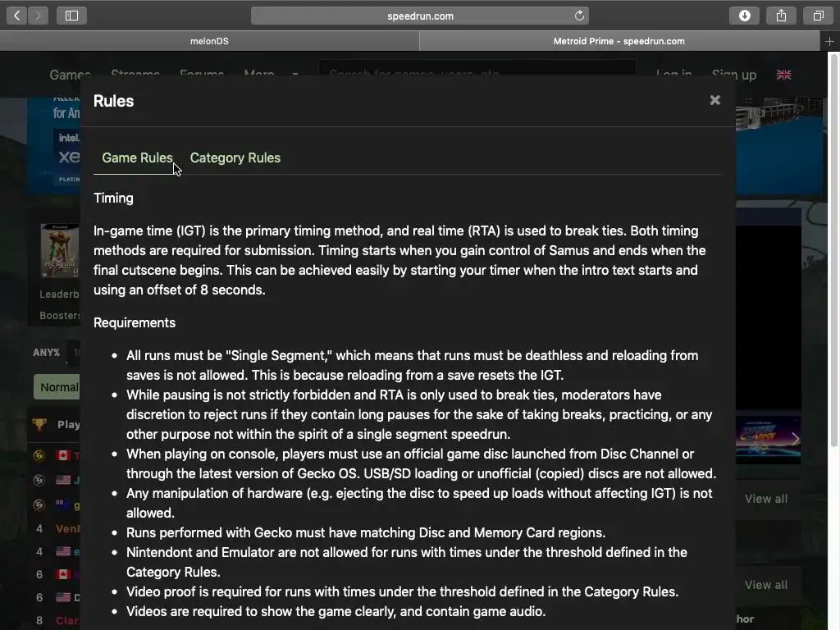Viewport: 840px width, 630px height.
Task: Open the Safari share icon
Action: [781, 16]
